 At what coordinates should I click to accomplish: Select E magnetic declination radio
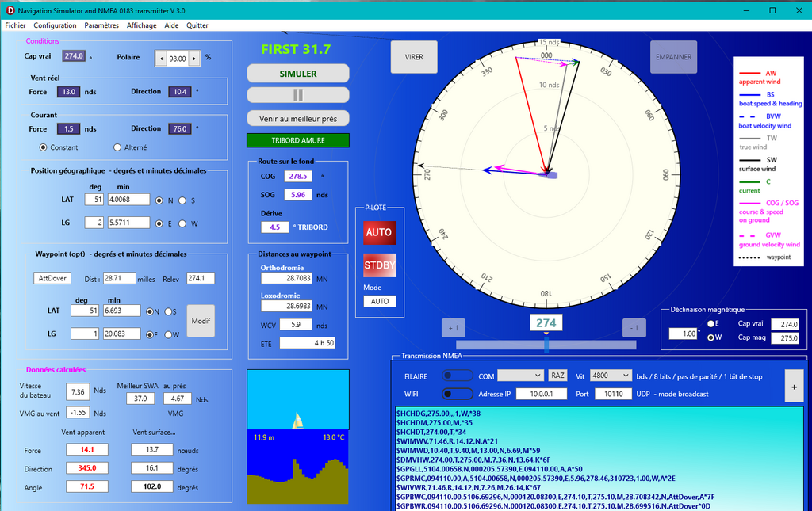coord(711,324)
